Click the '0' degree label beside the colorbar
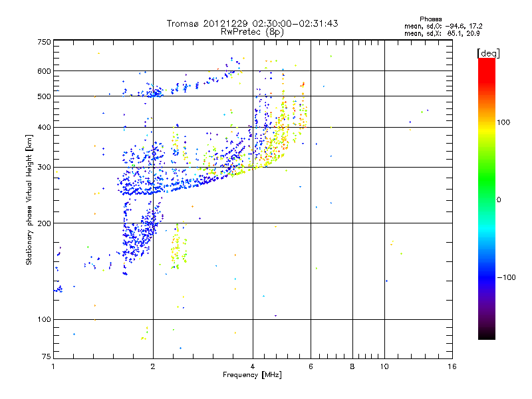Screen dimensions: 532x399 498,200
